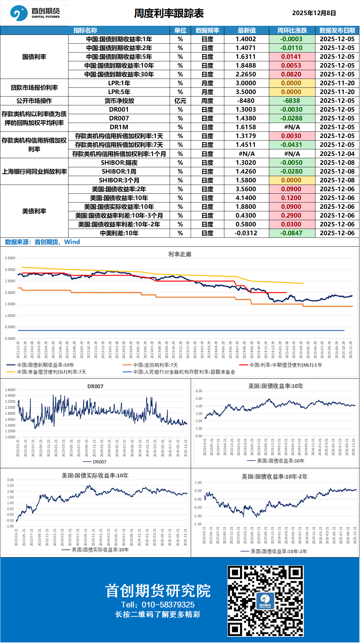361x644 pixels.
Task: Click the orange legend entry 中国:逆回购利率:7天
Action: [x=155, y=365]
